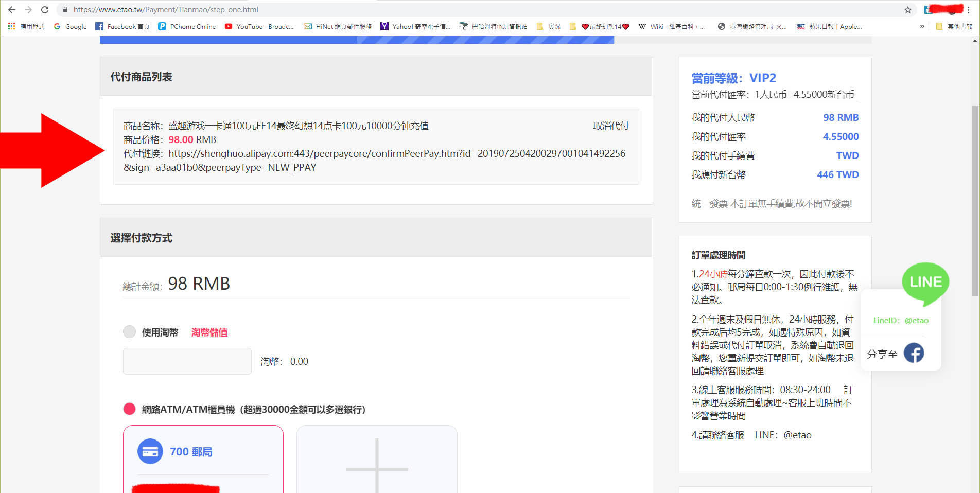Screen dimensions: 980x493
Task: Open the Bahamut gaming bookmark
Action: click(494, 26)
